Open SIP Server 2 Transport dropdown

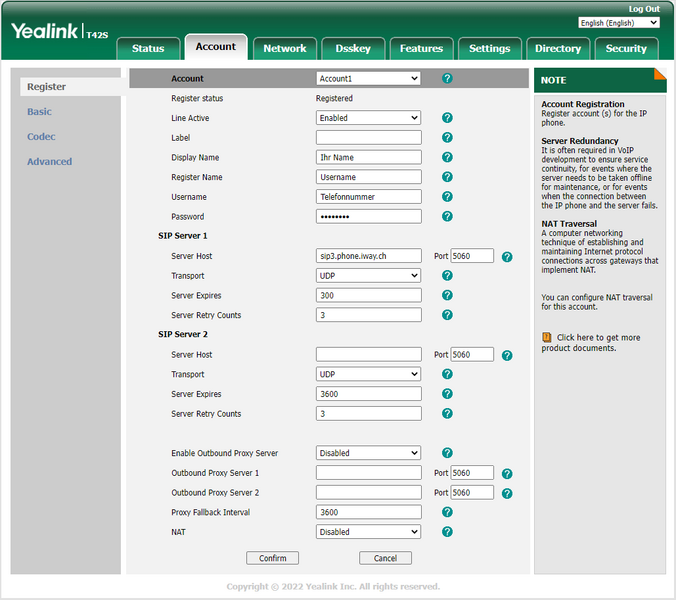(368, 374)
